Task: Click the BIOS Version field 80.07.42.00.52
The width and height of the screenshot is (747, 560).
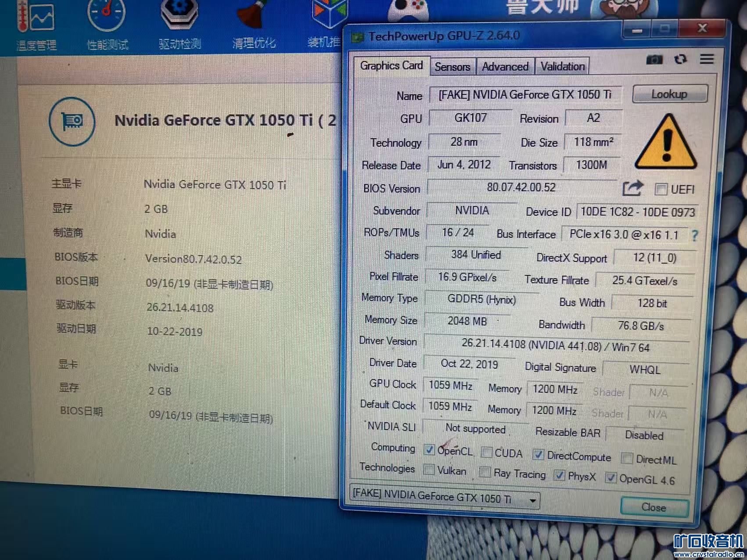Action: (521, 187)
